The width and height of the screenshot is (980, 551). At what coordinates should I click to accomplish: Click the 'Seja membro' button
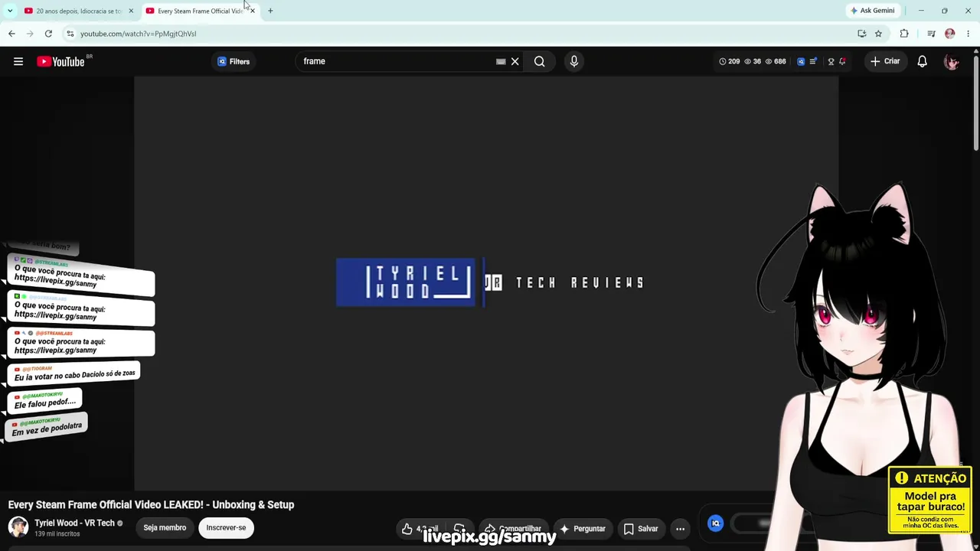[165, 528]
